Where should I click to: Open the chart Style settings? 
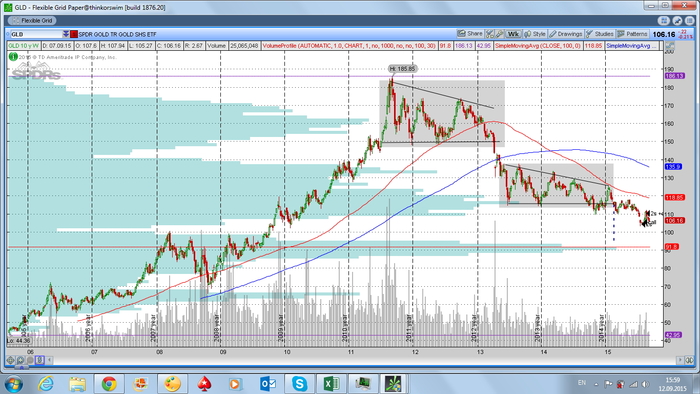point(535,34)
